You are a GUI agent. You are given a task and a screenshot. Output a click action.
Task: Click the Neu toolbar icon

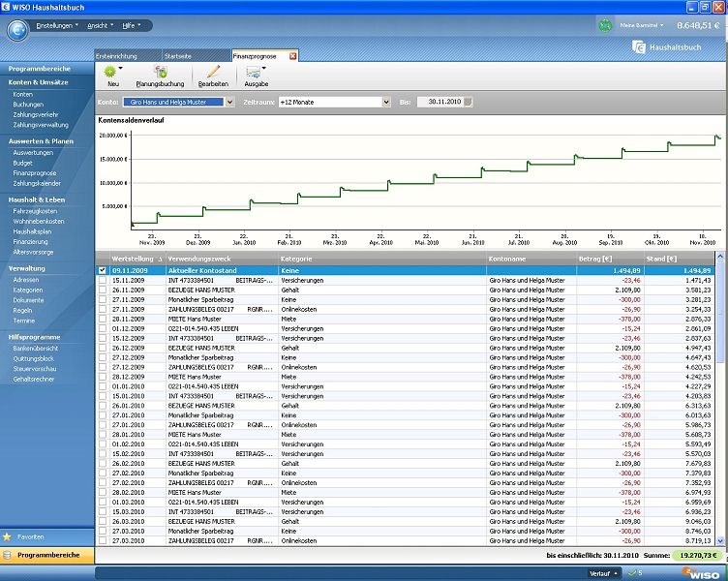(112, 73)
